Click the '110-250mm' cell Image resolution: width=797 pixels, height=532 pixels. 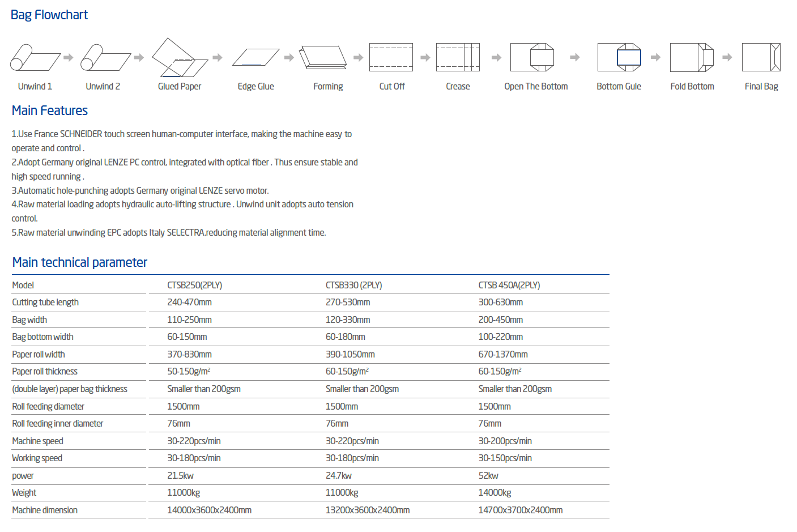[x=189, y=320]
